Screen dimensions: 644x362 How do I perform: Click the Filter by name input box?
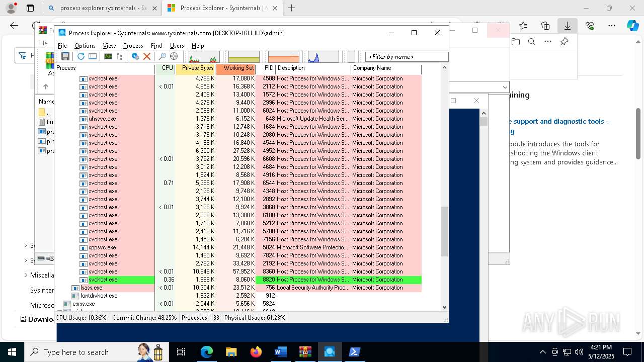[x=407, y=57]
